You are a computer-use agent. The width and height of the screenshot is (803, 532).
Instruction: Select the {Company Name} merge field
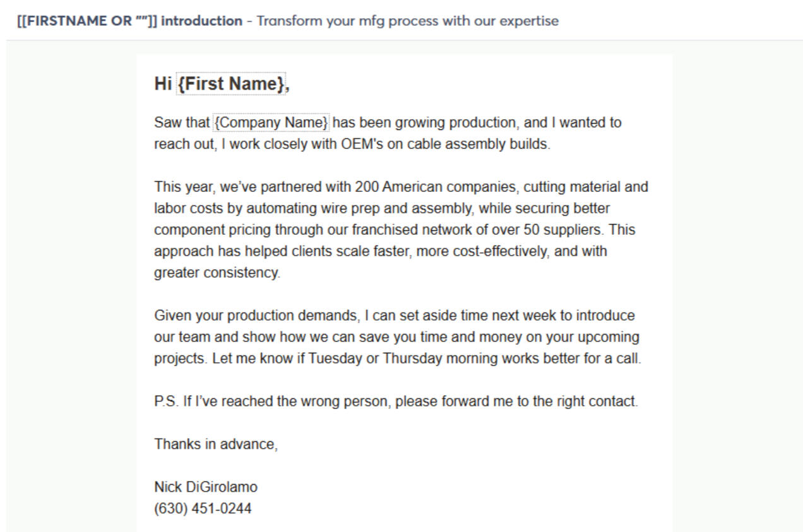(x=271, y=122)
